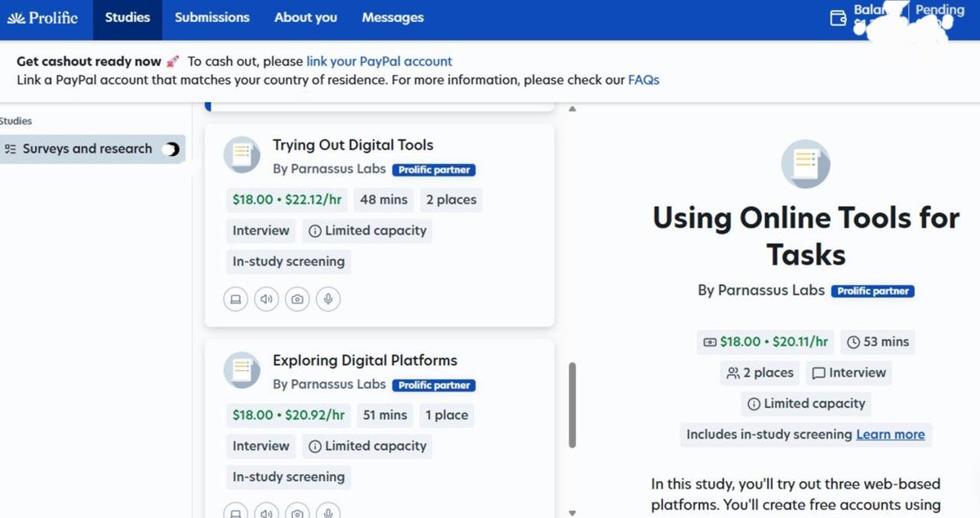The image size is (980, 518).
Task: Click Prolific partner badge on Exploring Digital Platforms
Action: point(434,386)
